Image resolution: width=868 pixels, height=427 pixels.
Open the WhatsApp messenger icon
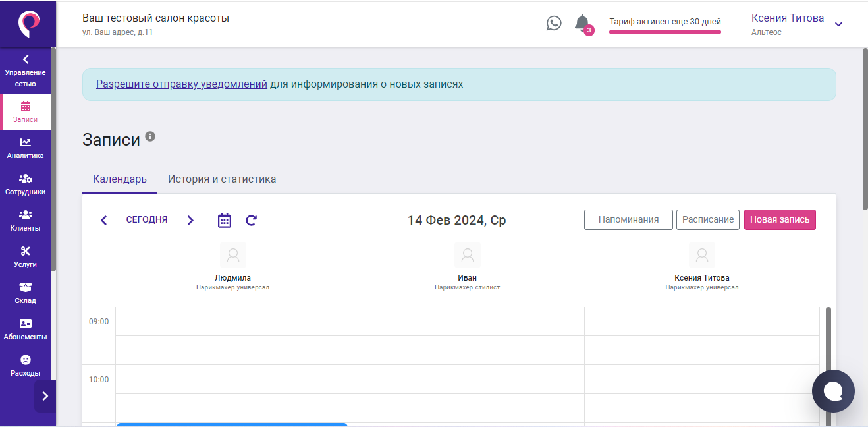click(x=554, y=23)
